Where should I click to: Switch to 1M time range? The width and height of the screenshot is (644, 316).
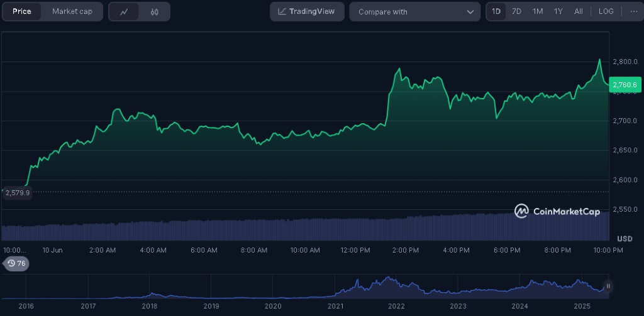click(x=537, y=11)
